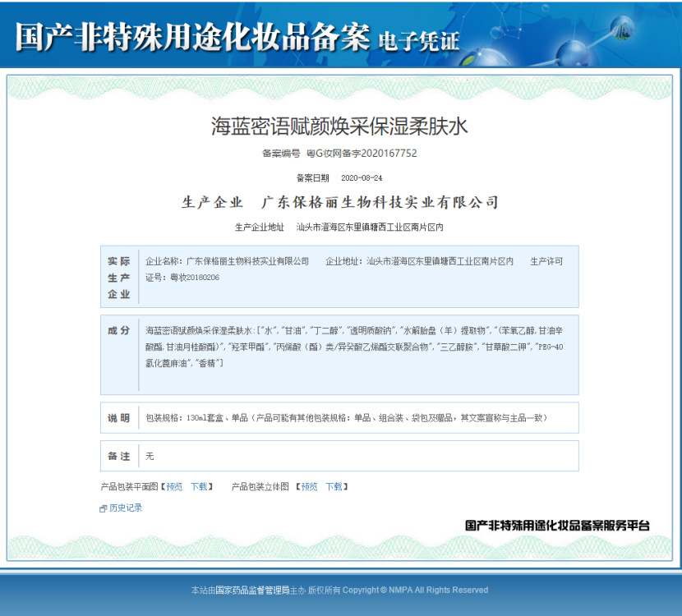The height and width of the screenshot is (616, 682).
Task: Click manufacturer name 广东保格丽生物科技实业有限公司 heading
Action: pos(380,202)
